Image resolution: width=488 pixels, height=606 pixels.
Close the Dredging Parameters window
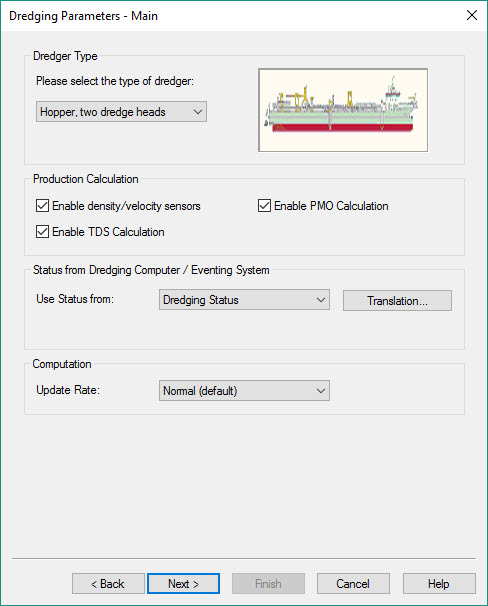[x=472, y=15]
